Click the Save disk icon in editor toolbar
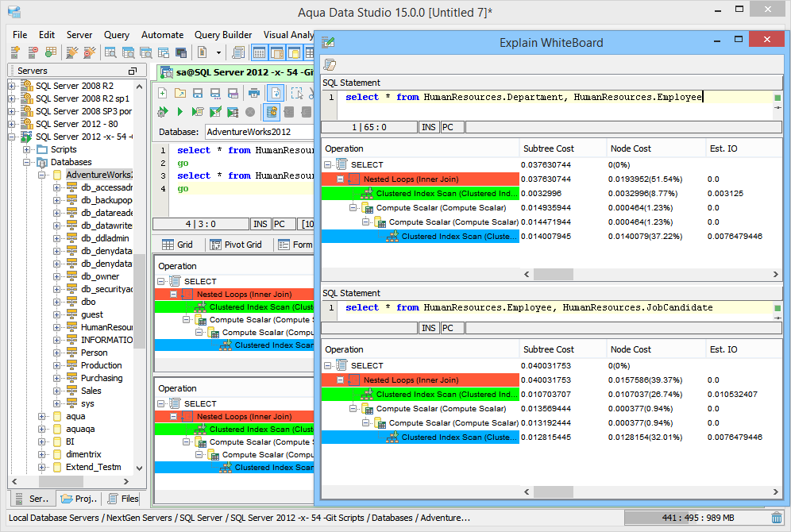The image size is (791, 532). (x=198, y=93)
